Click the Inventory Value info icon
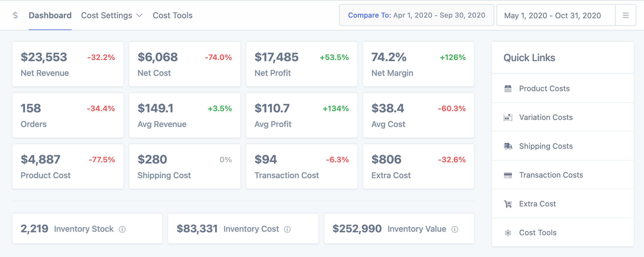This screenshot has width=644, height=257. (455, 229)
